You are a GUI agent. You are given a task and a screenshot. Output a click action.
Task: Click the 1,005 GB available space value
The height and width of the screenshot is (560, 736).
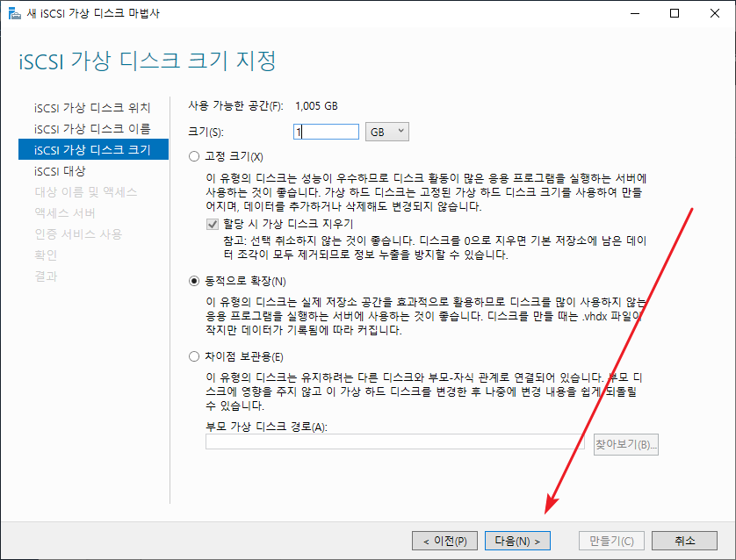(x=316, y=106)
